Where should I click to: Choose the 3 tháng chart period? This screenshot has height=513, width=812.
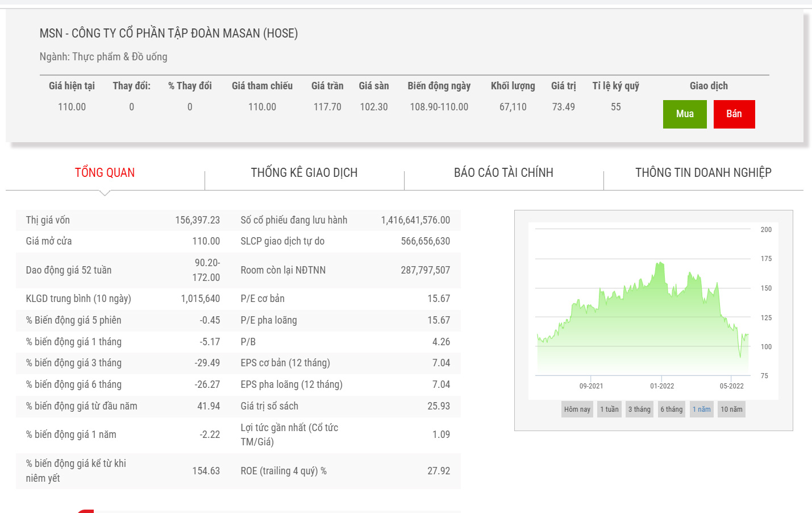click(639, 409)
